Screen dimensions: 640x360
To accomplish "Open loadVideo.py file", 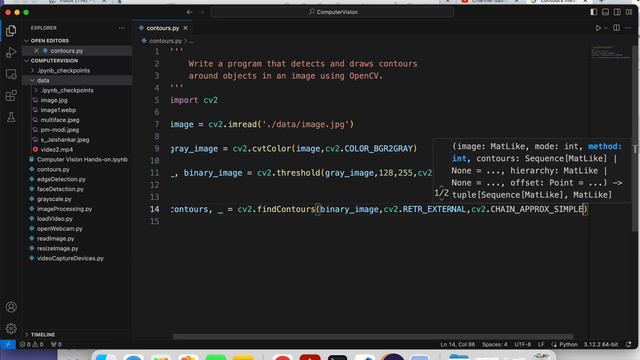I will point(55,219).
